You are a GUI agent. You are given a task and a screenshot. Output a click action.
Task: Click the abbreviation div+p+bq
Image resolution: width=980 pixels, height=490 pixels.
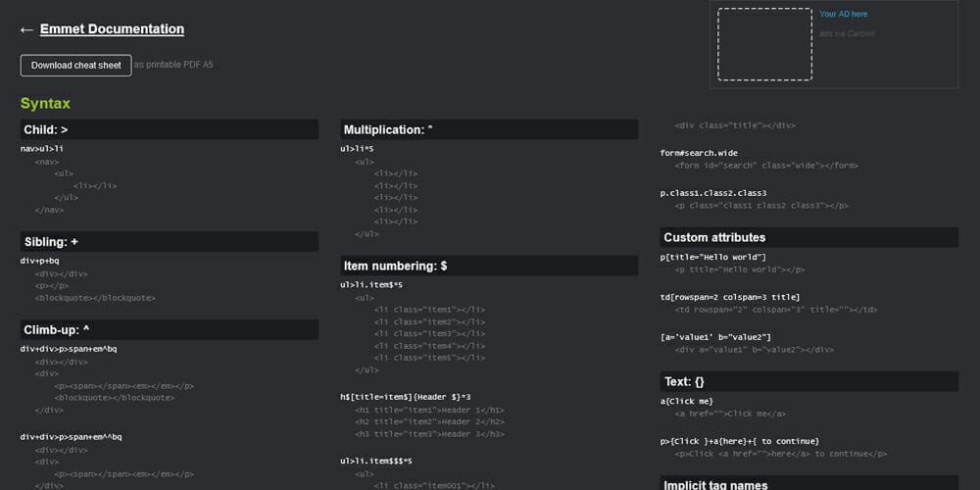tap(40, 261)
